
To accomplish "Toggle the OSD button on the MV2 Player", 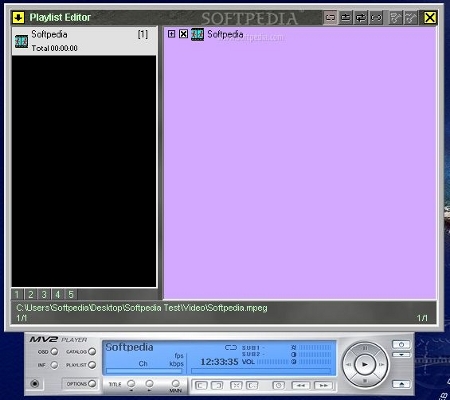I will [54, 352].
